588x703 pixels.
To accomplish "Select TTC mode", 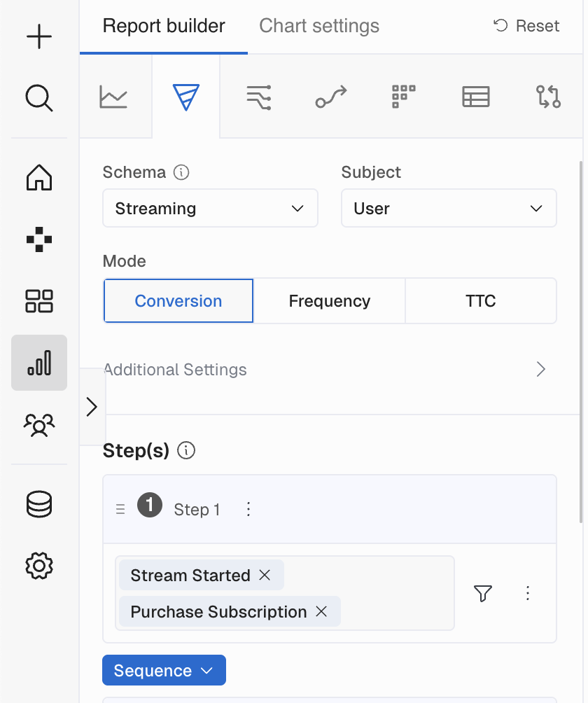I will tap(481, 301).
